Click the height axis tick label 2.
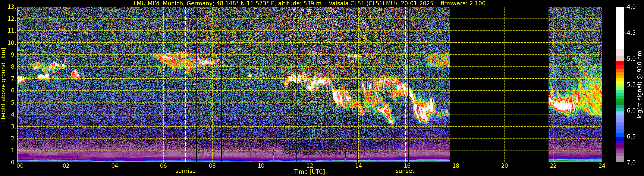644x176 pixels. click(x=13, y=138)
